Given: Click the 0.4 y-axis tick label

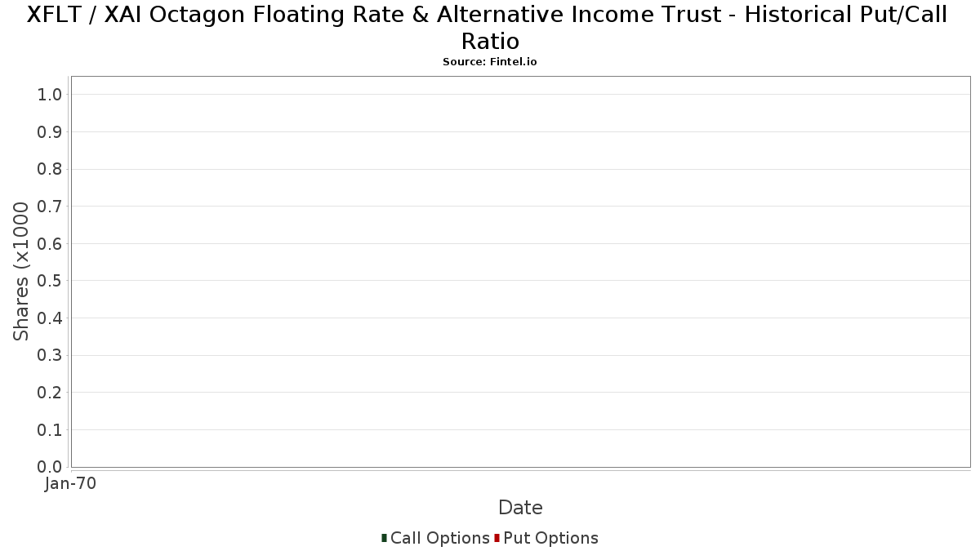Looking at the screenshot, I should [50, 318].
